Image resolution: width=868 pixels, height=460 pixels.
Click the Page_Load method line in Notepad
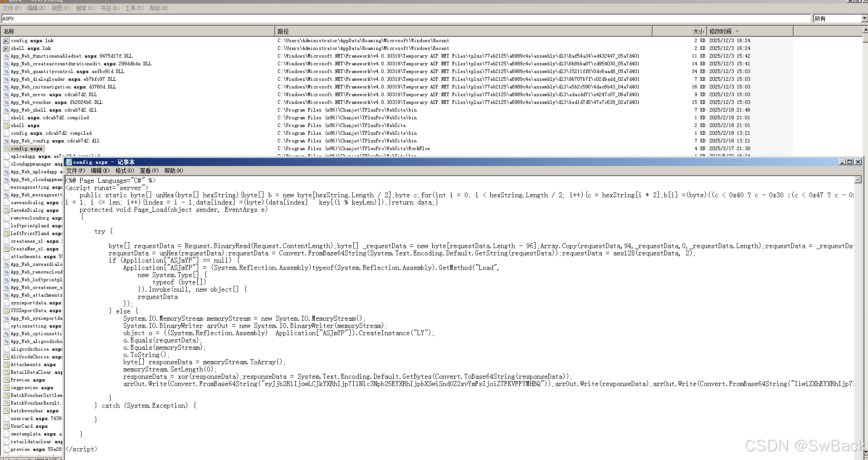tap(174, 210)
